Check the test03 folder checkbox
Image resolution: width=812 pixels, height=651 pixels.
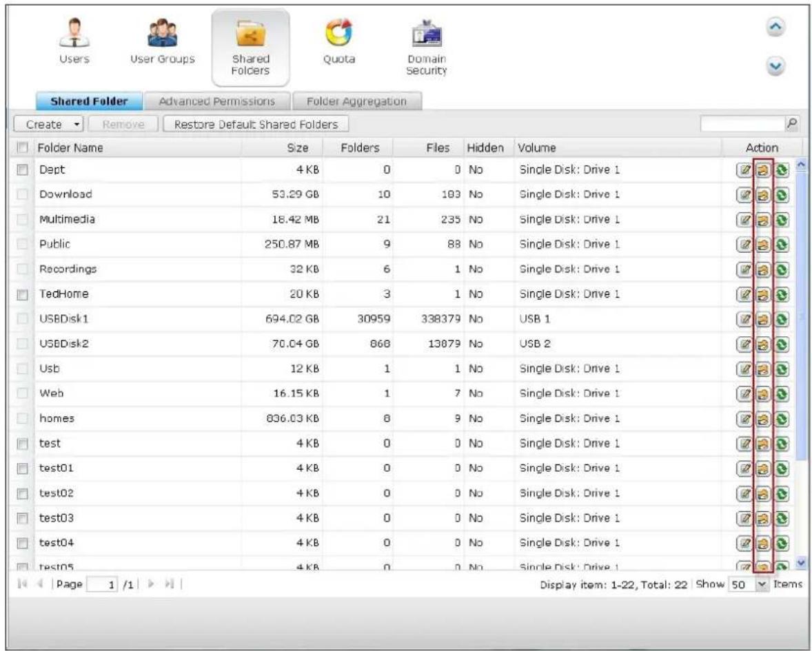click(22, 518)
